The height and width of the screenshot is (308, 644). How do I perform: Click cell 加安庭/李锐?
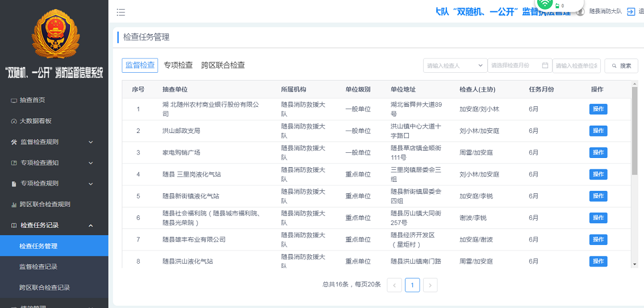click(476, 196)
